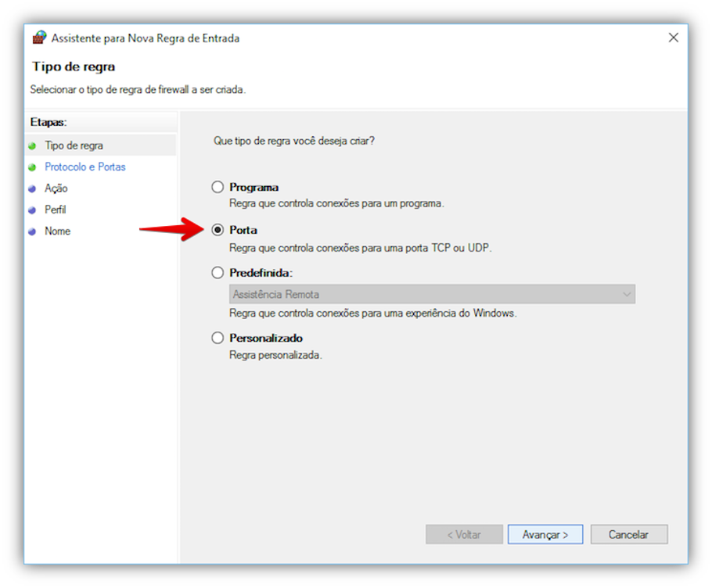Viewport: 712px width, 588px height.
Task: Open the Assistência Remota dropdown
Action: pyautogui.click(x=430, y=295)
